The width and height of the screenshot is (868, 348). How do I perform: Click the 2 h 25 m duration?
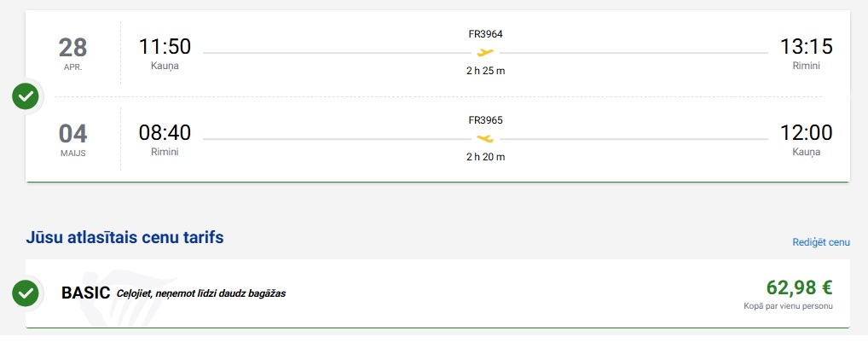pos(485,71)
